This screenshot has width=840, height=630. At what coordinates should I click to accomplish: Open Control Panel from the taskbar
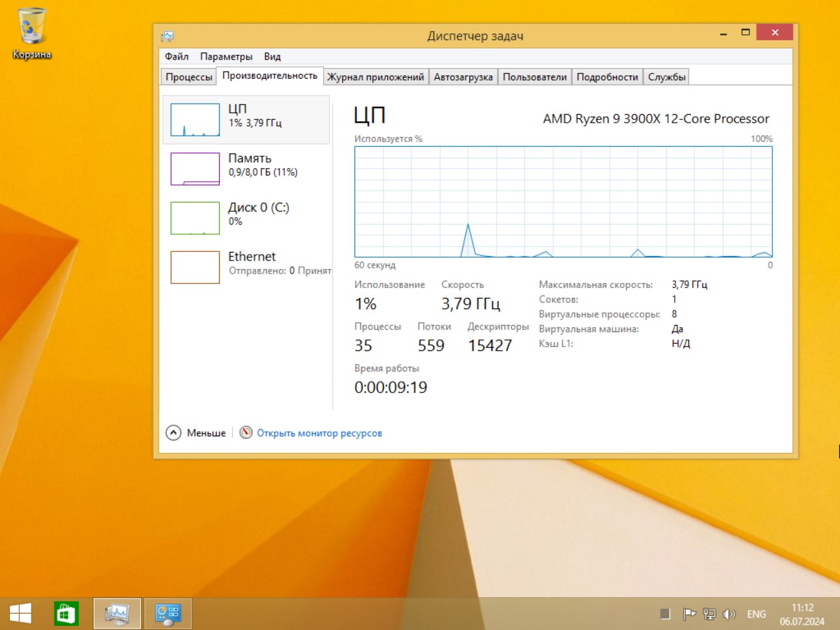pos(168,613)
